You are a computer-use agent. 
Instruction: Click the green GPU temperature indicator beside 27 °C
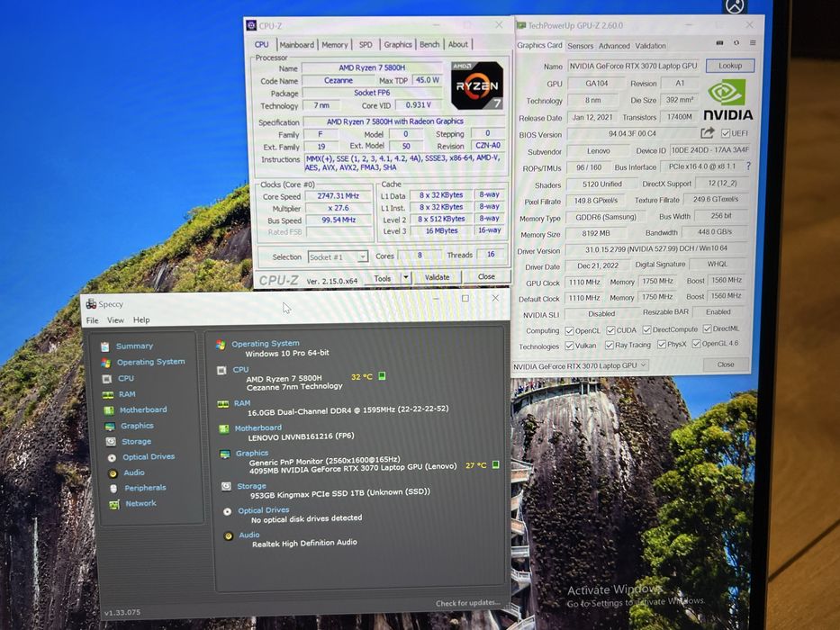tap(495, 464)
